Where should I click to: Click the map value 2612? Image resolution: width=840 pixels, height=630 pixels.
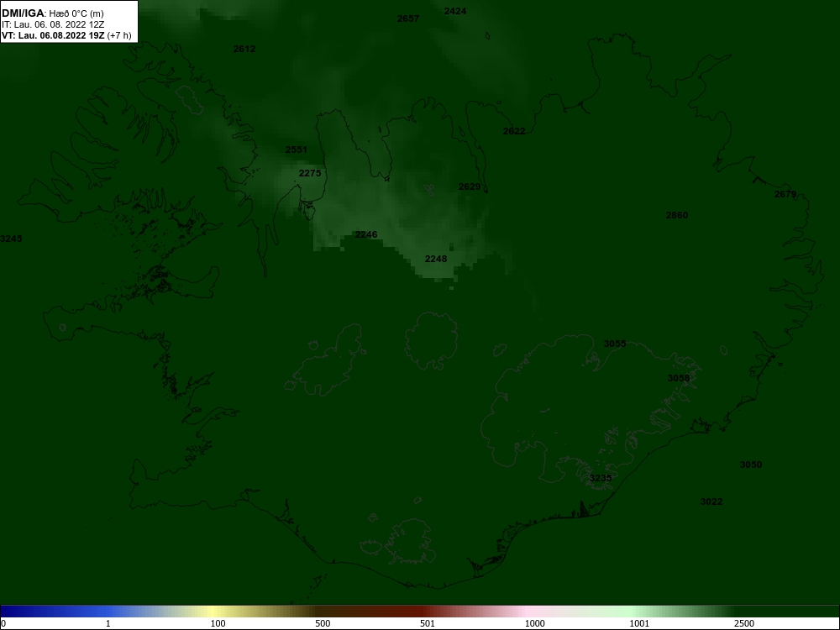point(244,49)
